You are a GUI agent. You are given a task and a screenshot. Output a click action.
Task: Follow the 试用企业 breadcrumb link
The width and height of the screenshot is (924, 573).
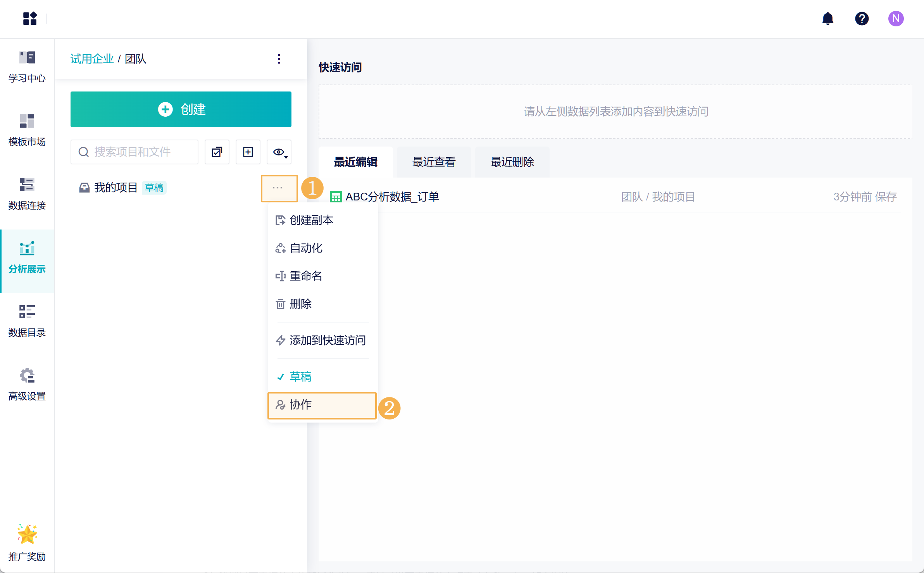pyautogui.click(x=92, y=59)
